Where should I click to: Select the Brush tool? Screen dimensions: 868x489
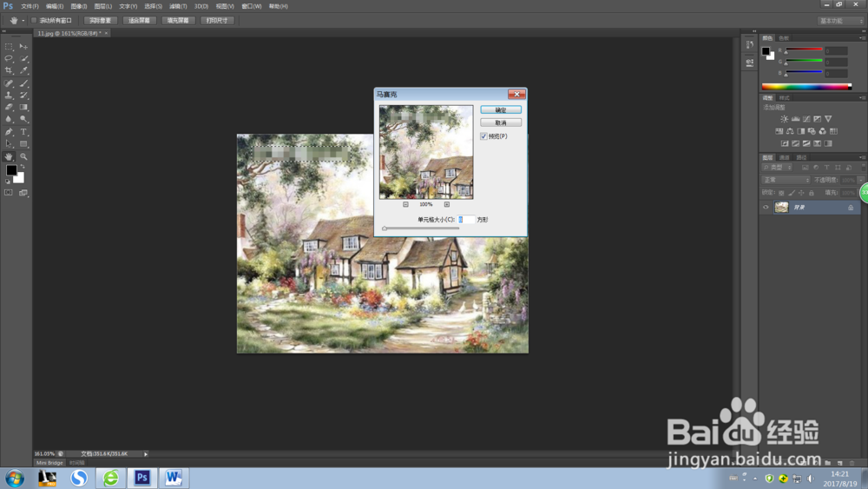coord(23,83)
